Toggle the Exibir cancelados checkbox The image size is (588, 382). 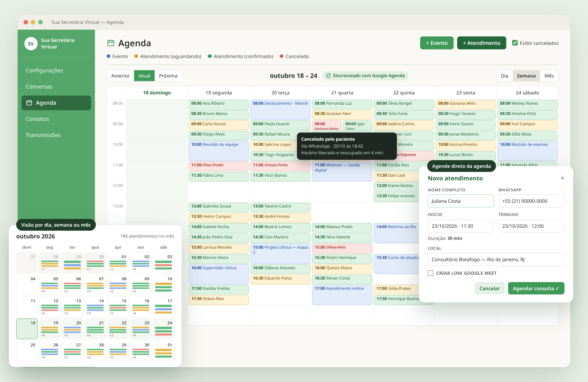pos(515,43)
